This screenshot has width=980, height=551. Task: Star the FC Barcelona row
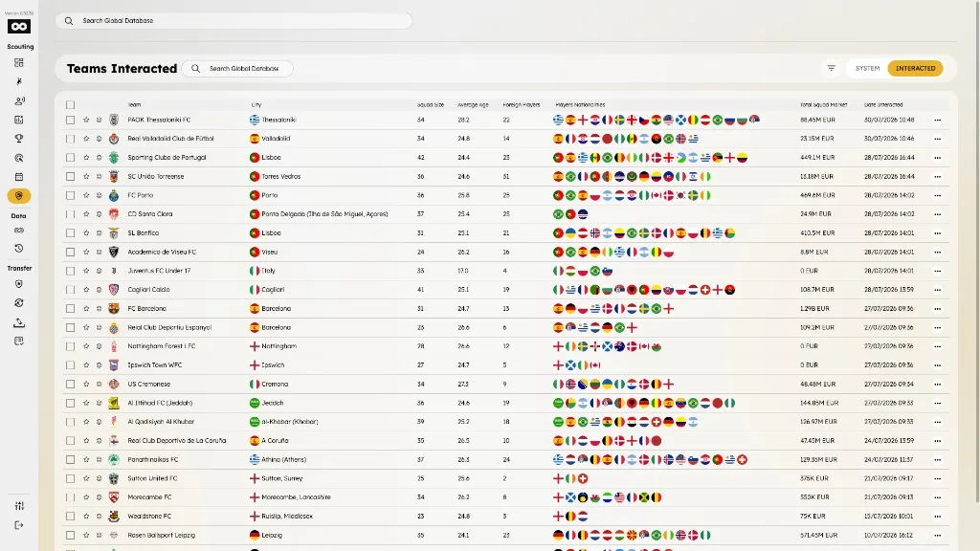pyautogui.click(x=86, y=309)
